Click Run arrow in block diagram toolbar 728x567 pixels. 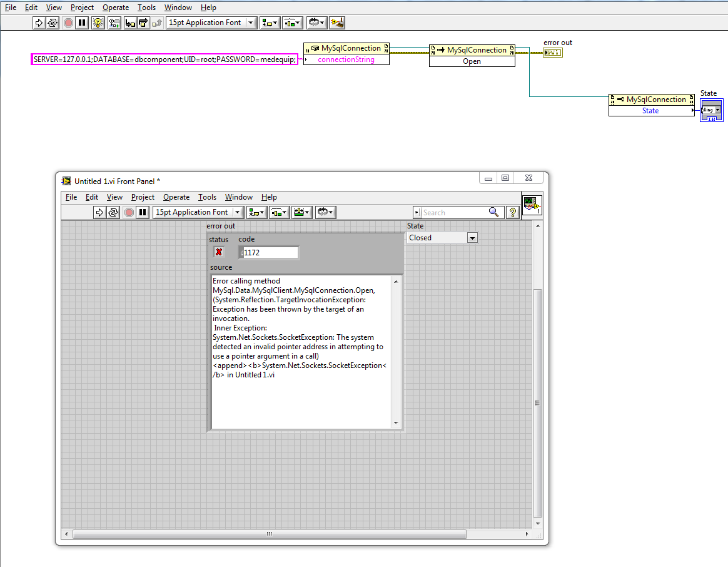(39, 23)
